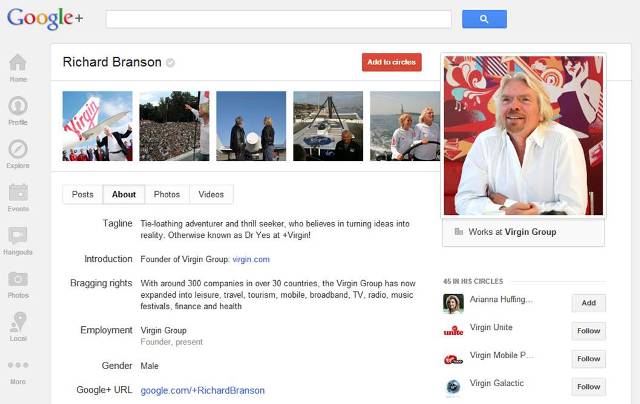Image resolution: width=640 pixels, height=404 pixels.
Task: Click Works at Virgin Group text
Action: 512,232
